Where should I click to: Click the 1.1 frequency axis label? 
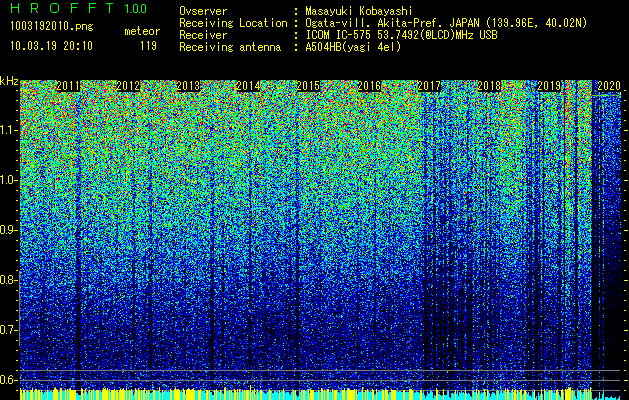9,130
